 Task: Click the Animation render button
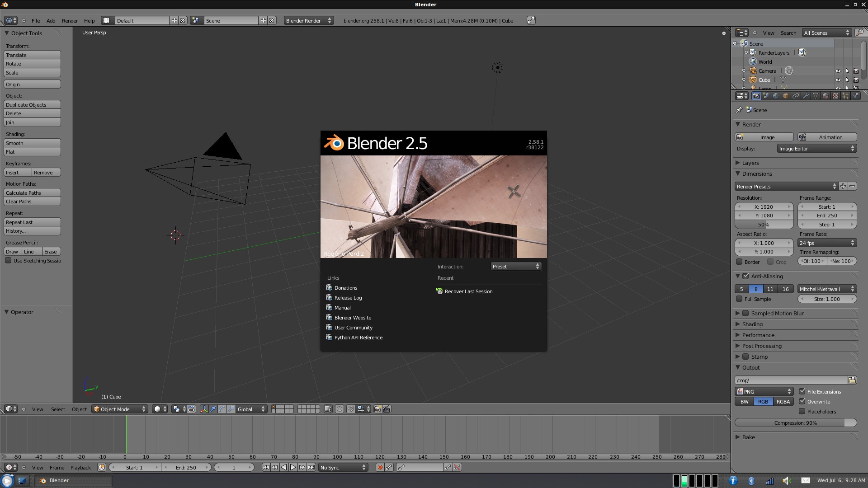tap(827, 137)
